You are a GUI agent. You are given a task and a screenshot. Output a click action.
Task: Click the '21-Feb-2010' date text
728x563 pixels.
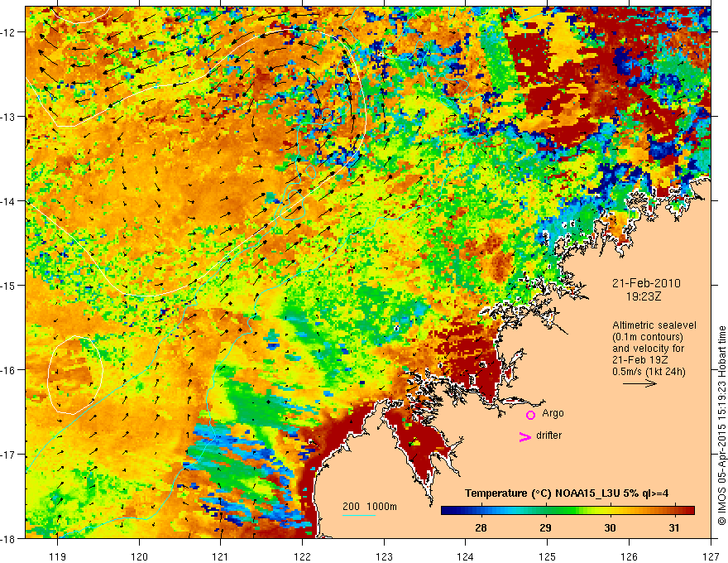tap(646, 283)
